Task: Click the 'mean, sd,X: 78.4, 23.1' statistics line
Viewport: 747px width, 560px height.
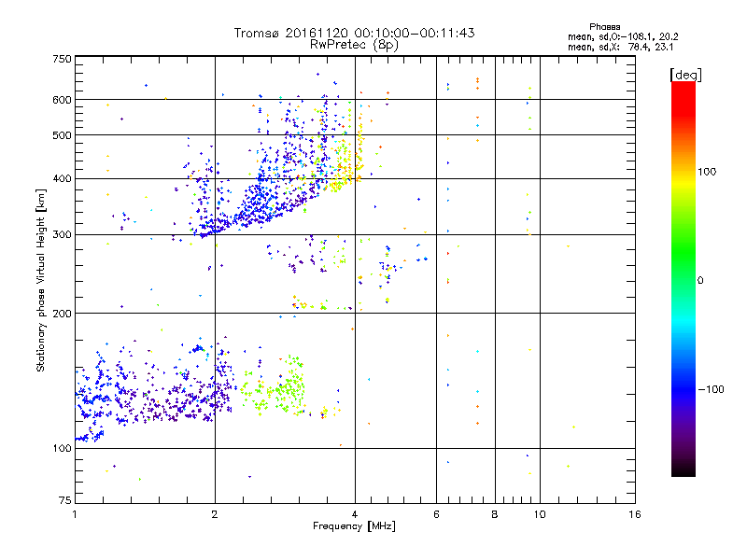Action: click(620, 47)
